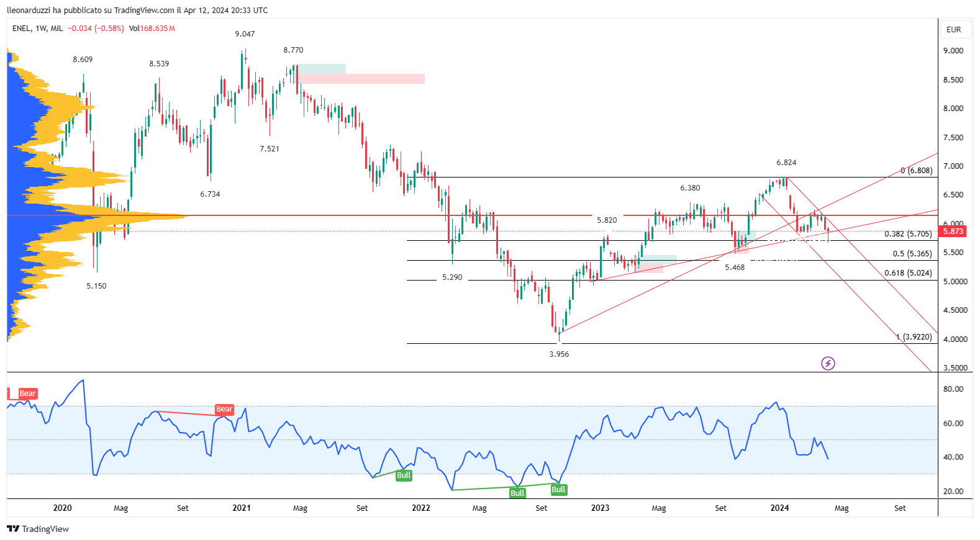Click the 7.000 price axis tick
This screenshot has height=540, width=980.
click(953, 166)
